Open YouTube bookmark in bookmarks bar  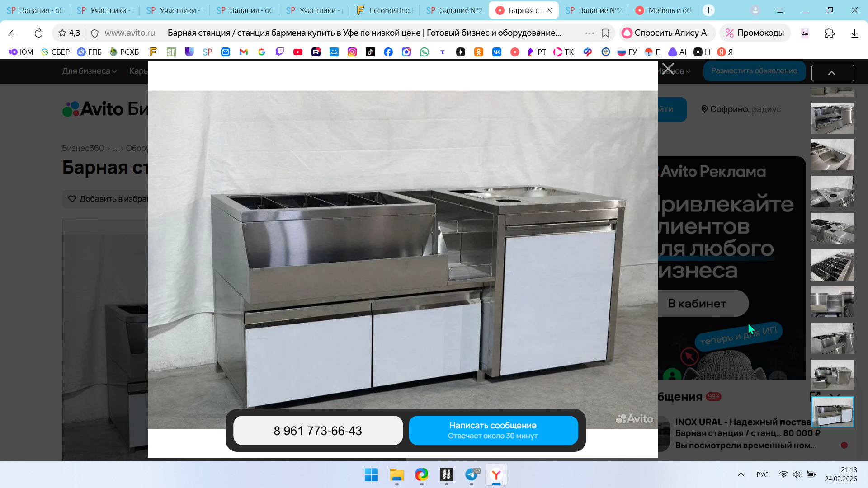[297, 52]
